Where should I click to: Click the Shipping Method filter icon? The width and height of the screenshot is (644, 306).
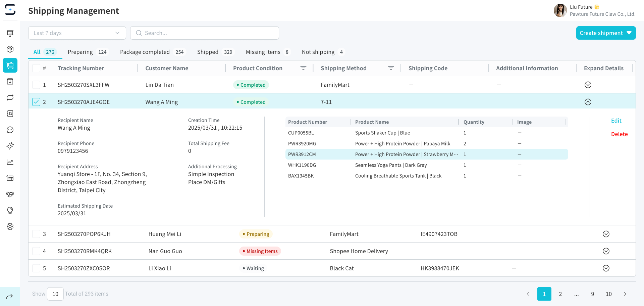coord(391,68)
